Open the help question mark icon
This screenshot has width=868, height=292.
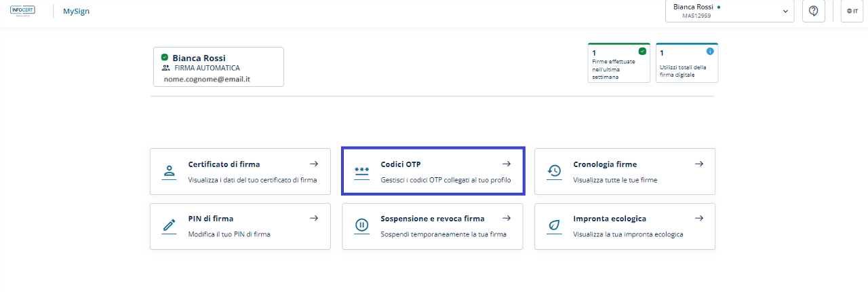point(813,11)
